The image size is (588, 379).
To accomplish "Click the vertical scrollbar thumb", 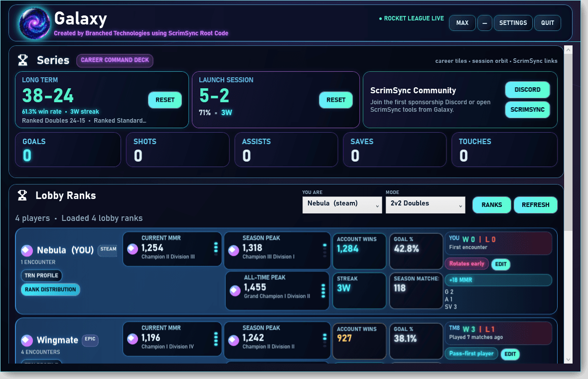I will [568, 142].
